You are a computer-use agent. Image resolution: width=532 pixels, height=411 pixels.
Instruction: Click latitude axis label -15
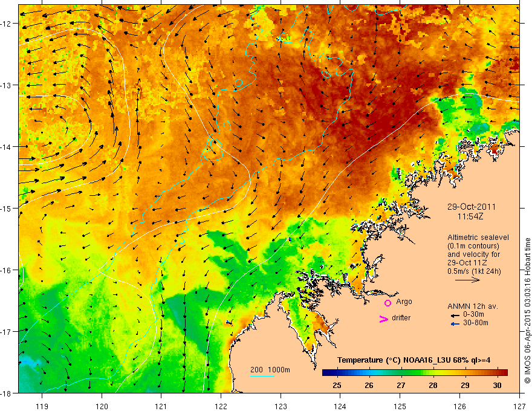pos(7,208)
